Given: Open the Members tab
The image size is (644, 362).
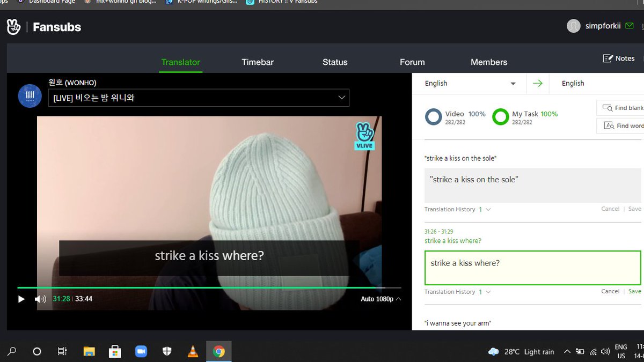Looking at the screenshot, I should click(x=489, y=62).
